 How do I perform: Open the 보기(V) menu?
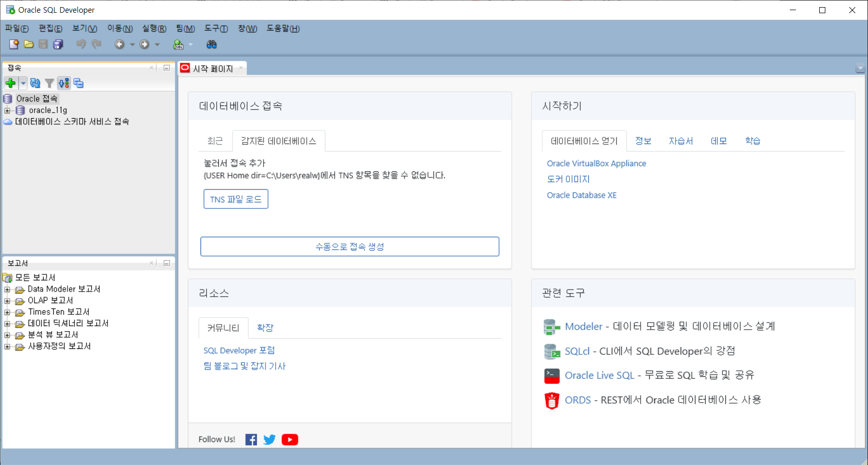(85, 28)
